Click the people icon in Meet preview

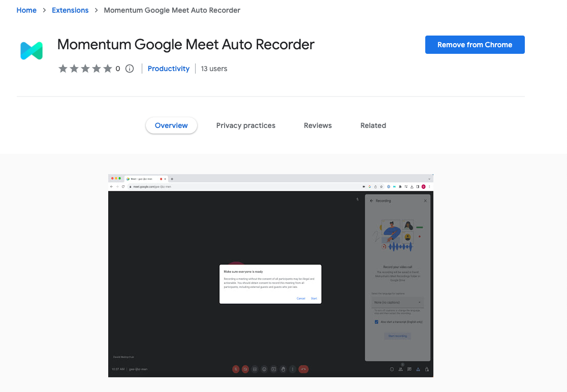coord(401,369)
